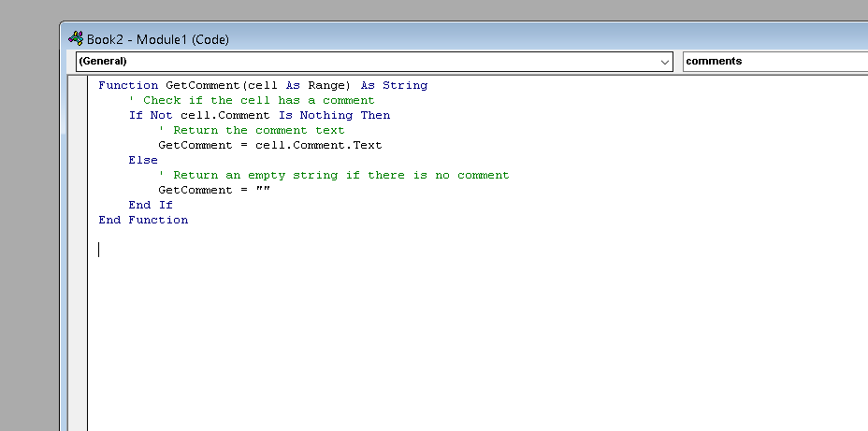Click the 'If Not cell.Comment Is Nothing Then' line
Viewport: 868px width, 431px height.
coord(259,115)
